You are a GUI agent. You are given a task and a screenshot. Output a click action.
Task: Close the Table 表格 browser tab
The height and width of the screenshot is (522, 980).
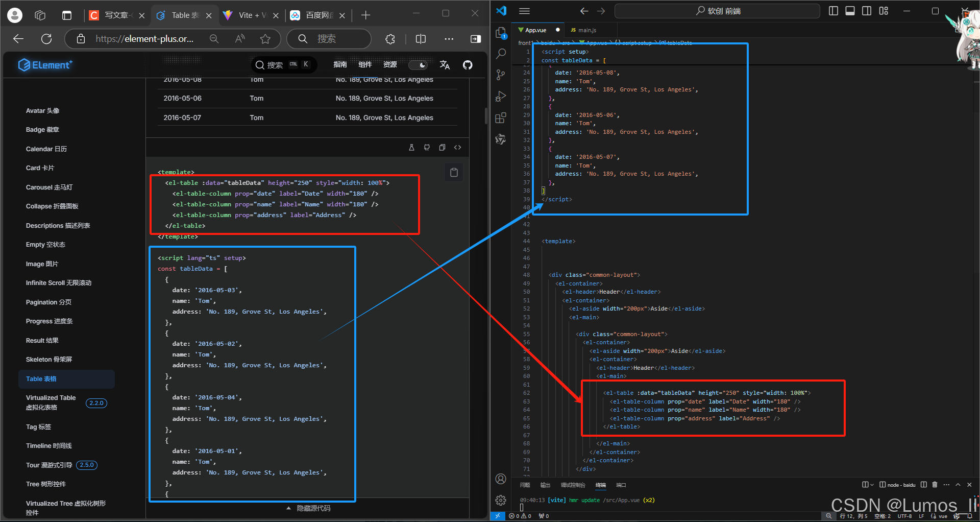click(209, 16)
